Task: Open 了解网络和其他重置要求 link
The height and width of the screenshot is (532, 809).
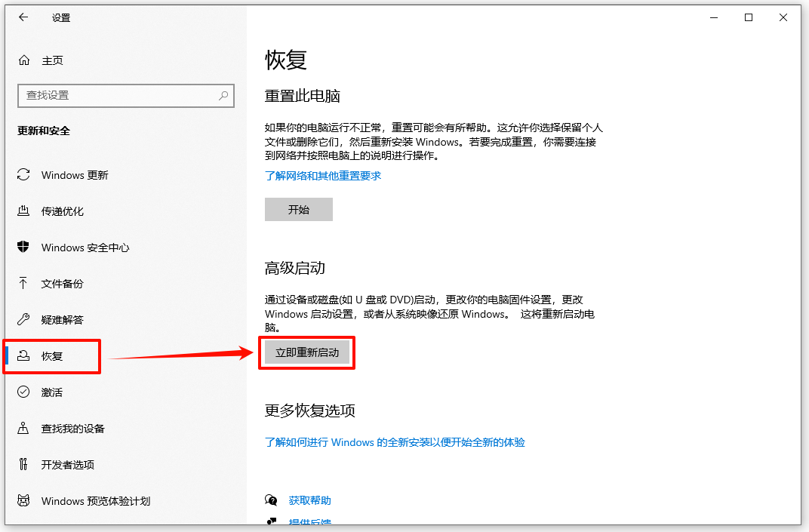Action: click(324, 176)
